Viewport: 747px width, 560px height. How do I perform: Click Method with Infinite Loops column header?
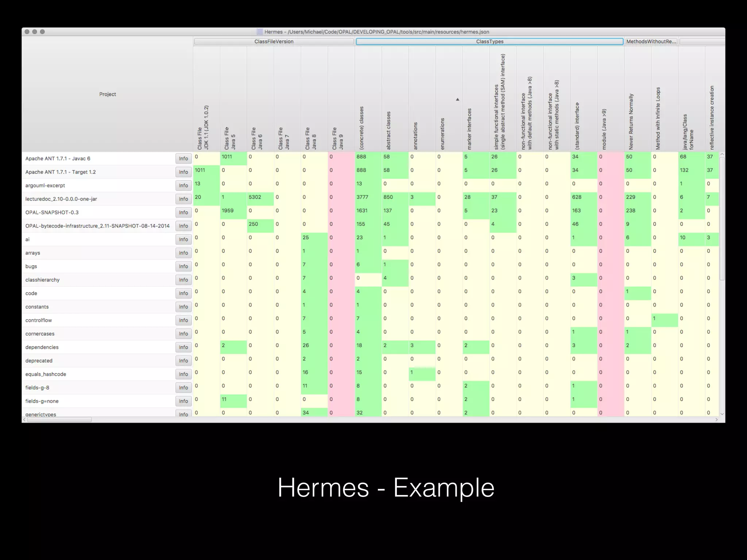click(665, 98)
